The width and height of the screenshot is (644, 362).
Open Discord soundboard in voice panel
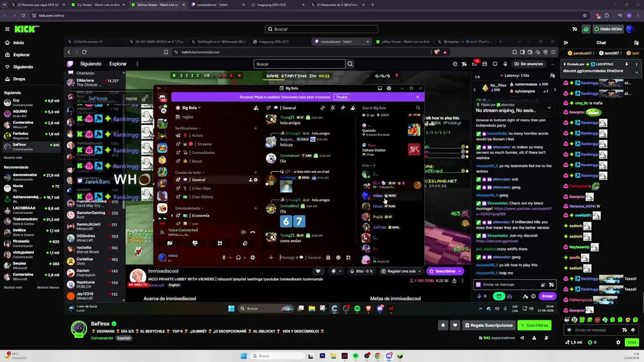pos(245,243)
